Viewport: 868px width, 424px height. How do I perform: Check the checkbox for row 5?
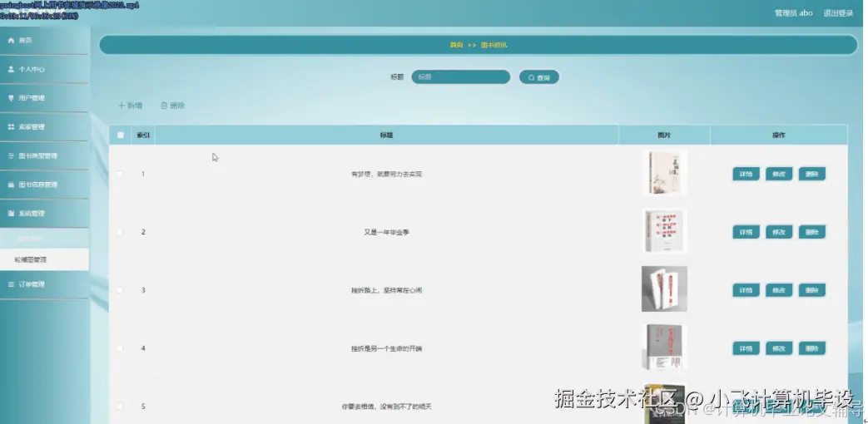pos(120,407)
